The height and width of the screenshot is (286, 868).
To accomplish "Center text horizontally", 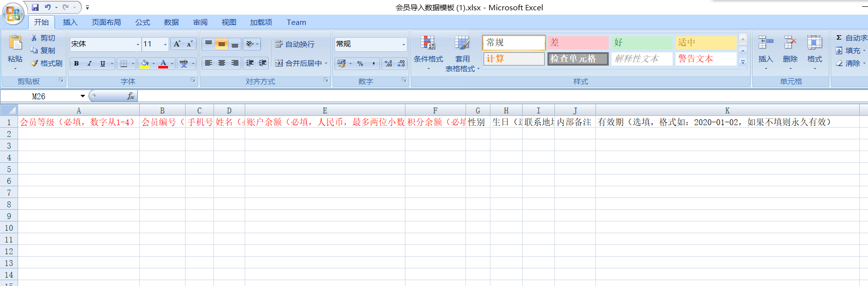I will click(x=222, y=63).
